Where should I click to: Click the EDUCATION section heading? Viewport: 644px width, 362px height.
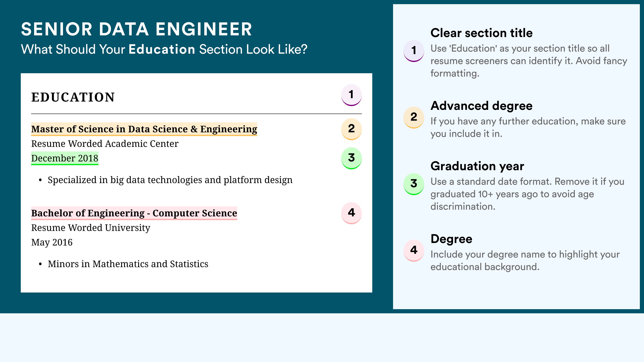[x=73, y=97]
